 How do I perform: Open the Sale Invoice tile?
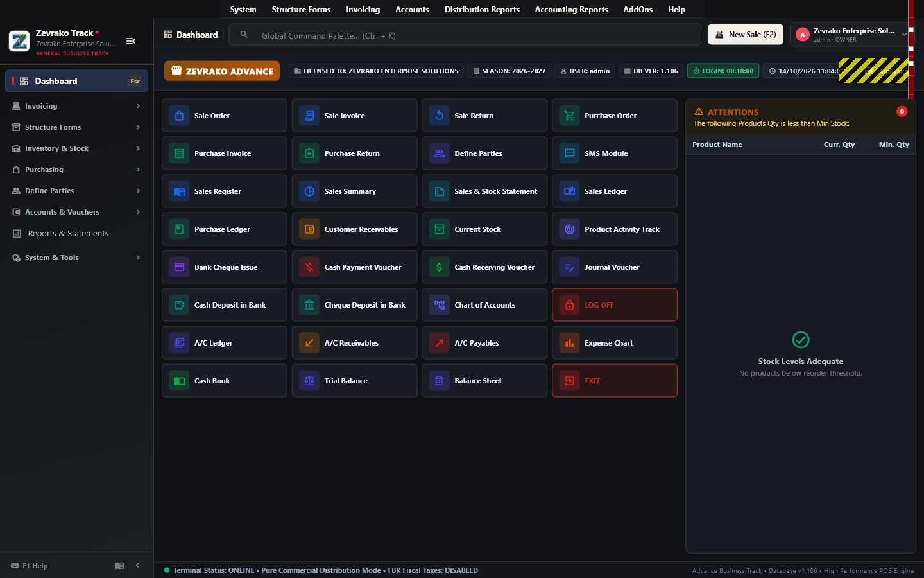click(x=354, y=116)
